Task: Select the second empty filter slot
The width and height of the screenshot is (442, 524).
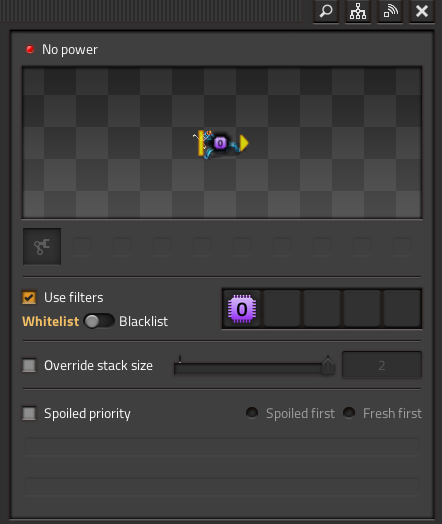Action: (x=282, y=309)
